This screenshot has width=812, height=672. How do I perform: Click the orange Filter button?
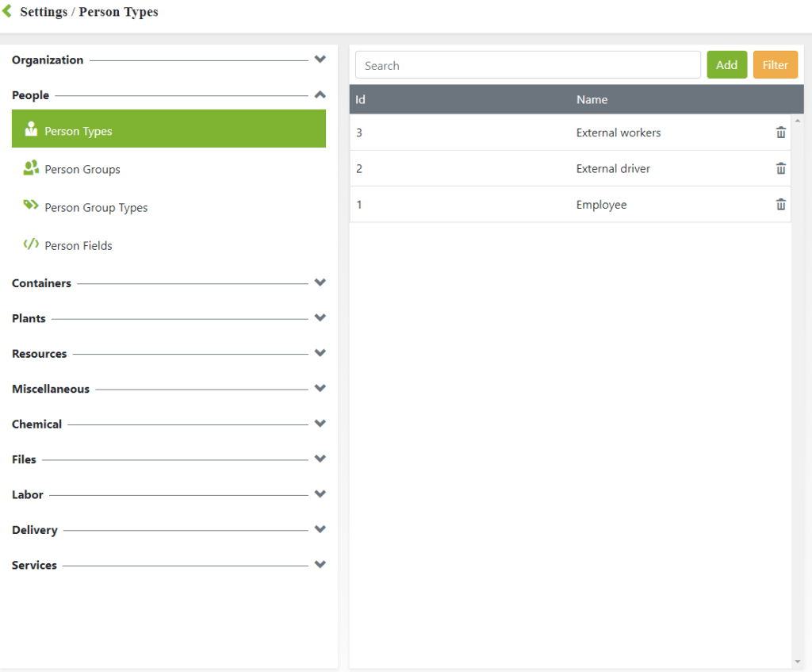pos(775,65)
